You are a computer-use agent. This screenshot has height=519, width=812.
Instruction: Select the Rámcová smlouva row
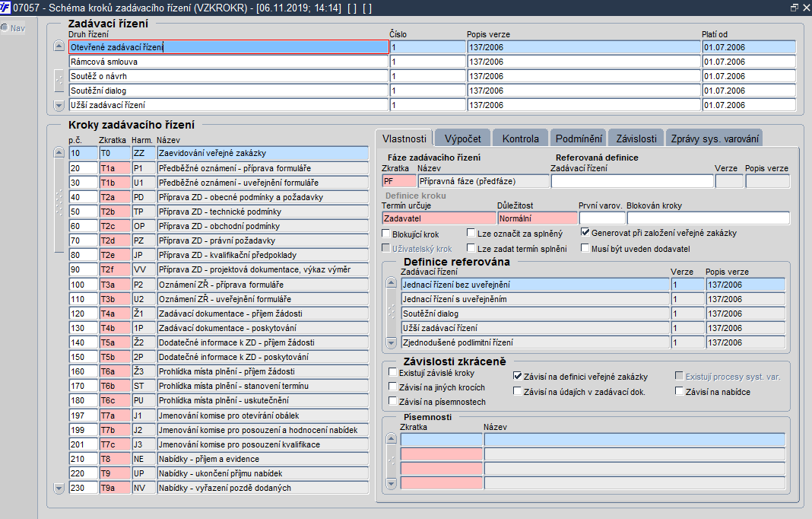tap(228, 62)
